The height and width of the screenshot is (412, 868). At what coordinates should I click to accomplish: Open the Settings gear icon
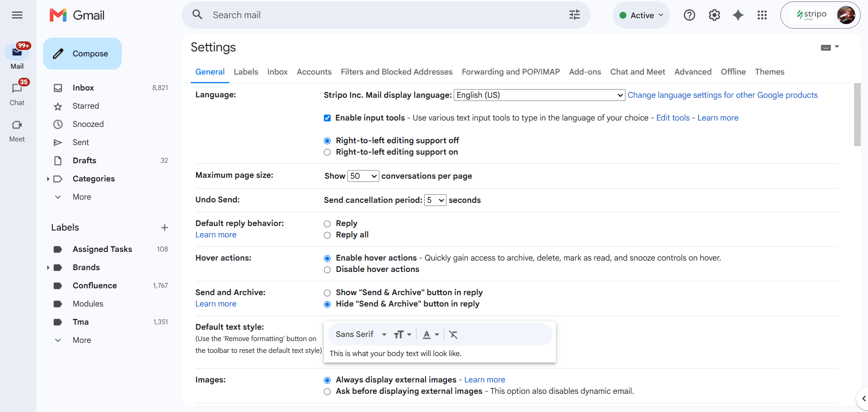click(714, 15)
